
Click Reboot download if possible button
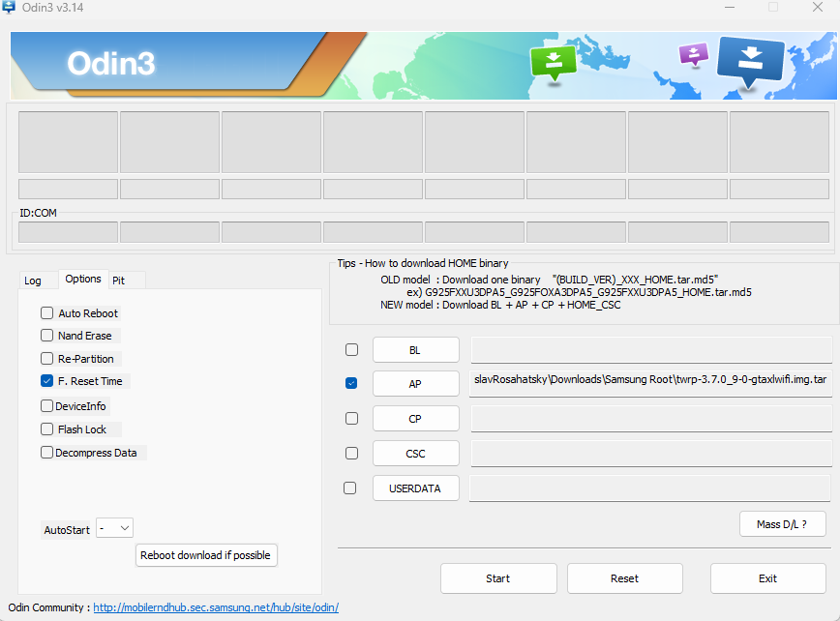pyautogui.click(x=207, y=555)
